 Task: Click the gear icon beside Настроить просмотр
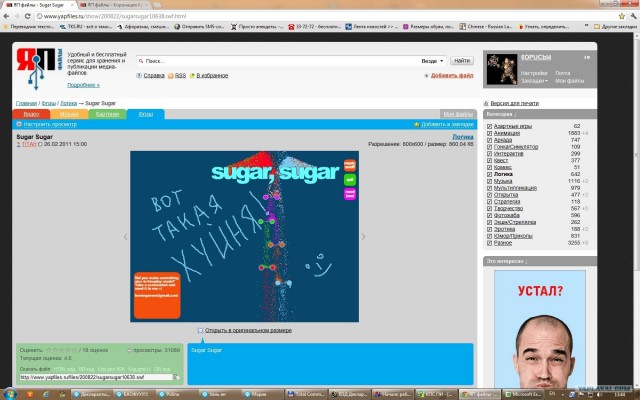pyautogui.click(x=19, y=124)
